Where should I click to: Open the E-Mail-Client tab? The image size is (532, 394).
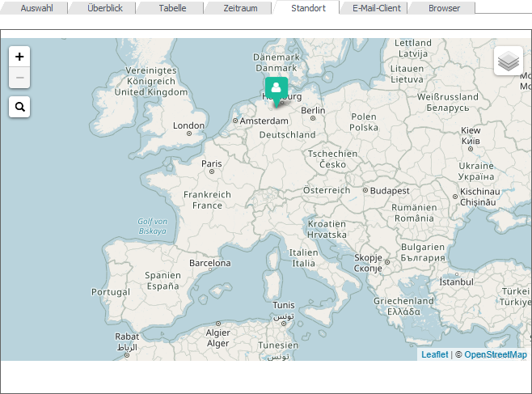click(x=376, y=8)
